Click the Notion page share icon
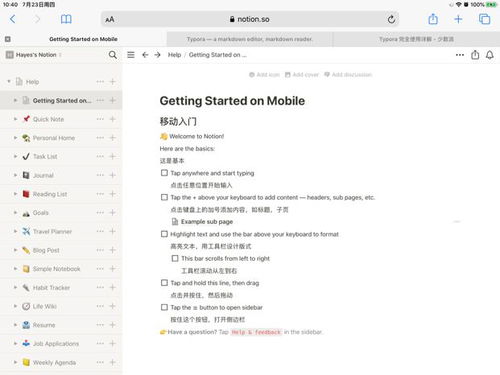 click(475, 55)
